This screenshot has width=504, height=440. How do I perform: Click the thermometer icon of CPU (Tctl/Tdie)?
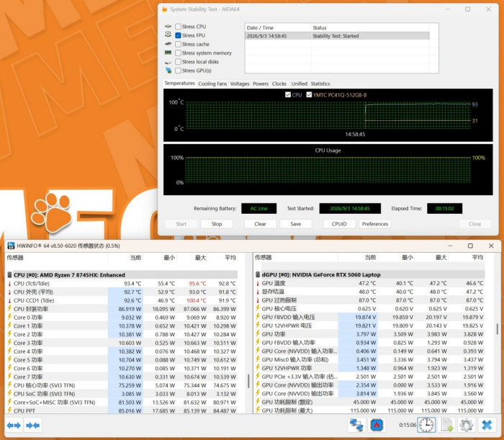point(9,284)
